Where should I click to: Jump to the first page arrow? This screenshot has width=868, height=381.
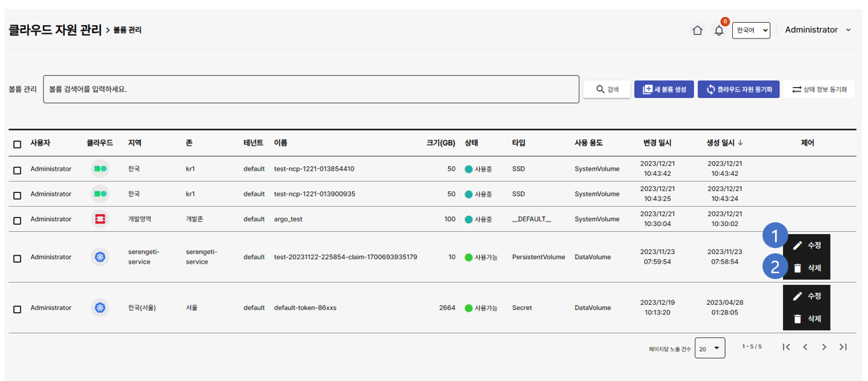tap(786, 347)
